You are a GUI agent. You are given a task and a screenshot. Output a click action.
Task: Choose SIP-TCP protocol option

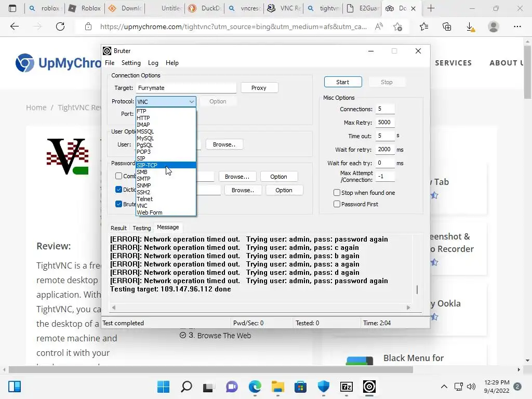click(166, 165)
